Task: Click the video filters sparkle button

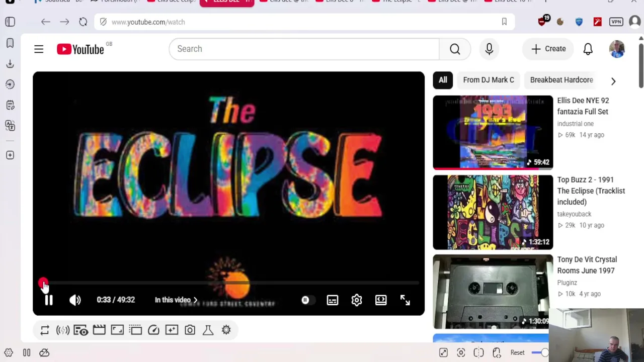Action: coord(172,330)
